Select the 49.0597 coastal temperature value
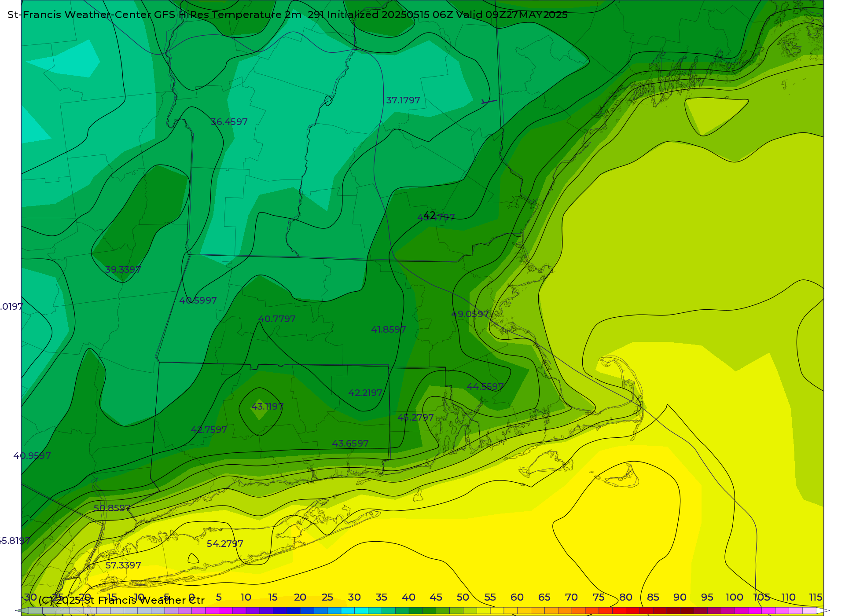This screenshot has width=845, height=616. (x=470, y=314)
